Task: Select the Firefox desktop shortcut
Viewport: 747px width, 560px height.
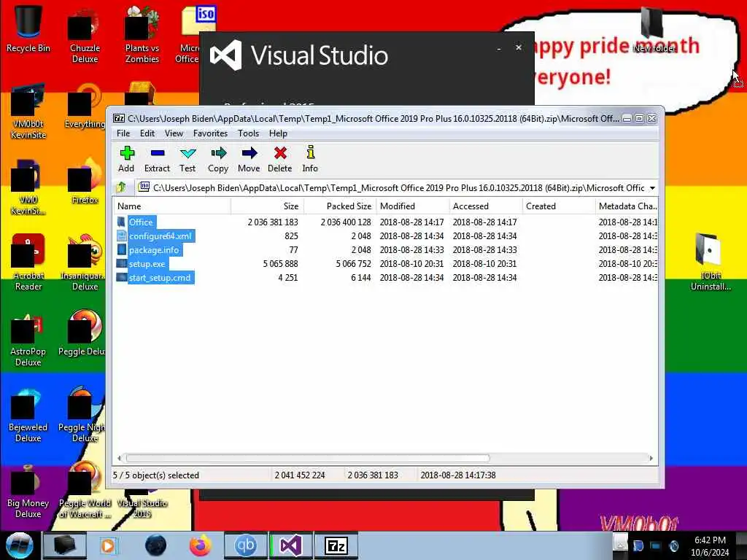Action: click(x=85, y=183)
